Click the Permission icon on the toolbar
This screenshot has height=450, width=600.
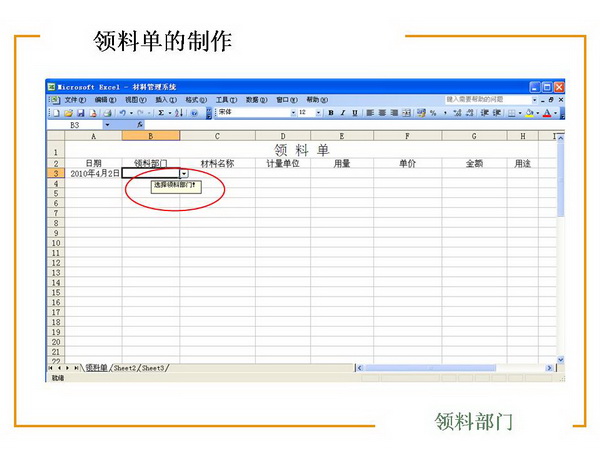(93, 113)
